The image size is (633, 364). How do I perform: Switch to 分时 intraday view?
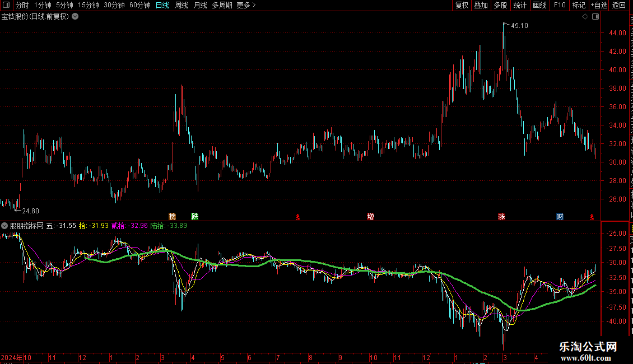tap(22, 5)
